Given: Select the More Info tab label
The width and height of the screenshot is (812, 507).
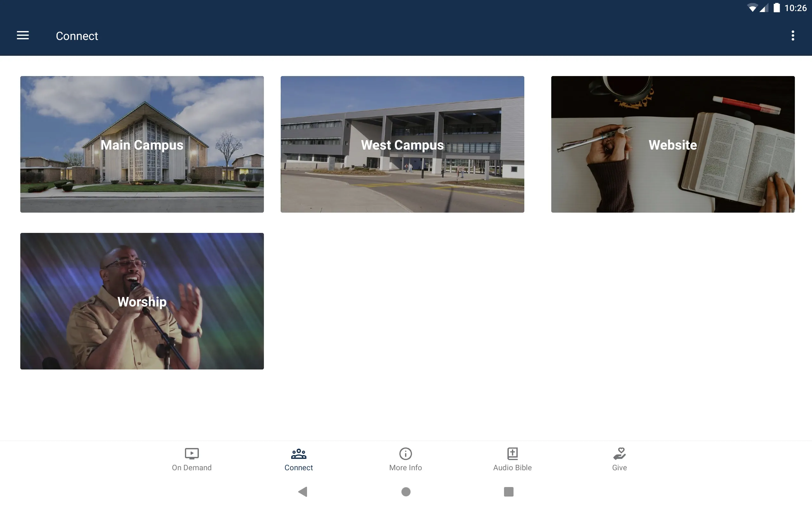Looking at the screenshot, I should coord(405,467).
